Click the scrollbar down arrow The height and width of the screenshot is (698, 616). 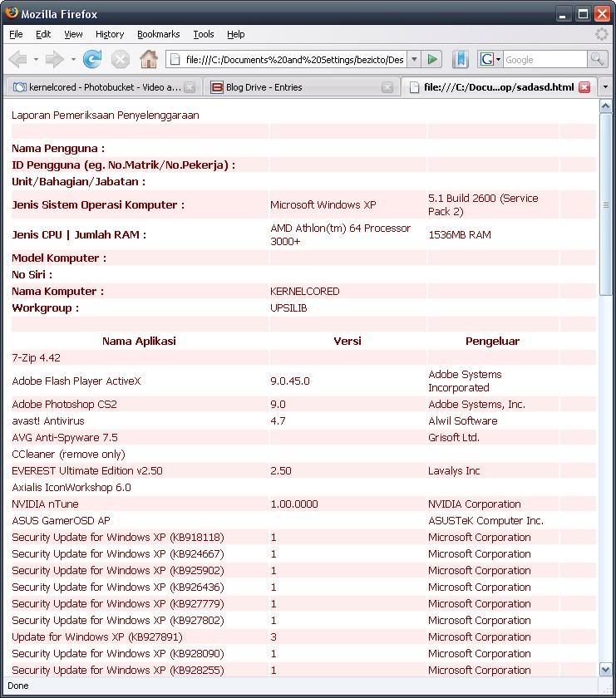tap(605, 669)
